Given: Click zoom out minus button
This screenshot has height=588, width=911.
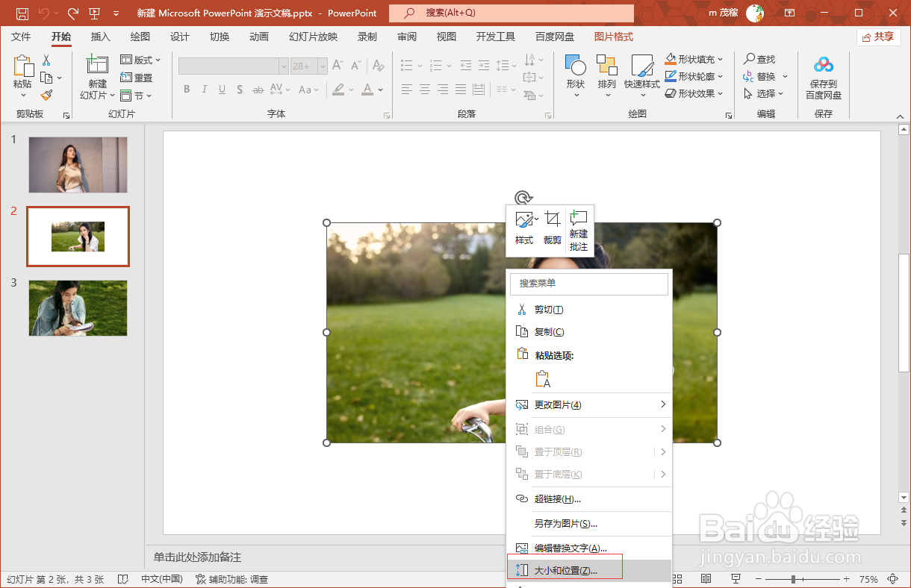Looking at the screenshot, I should pos(760,579).
